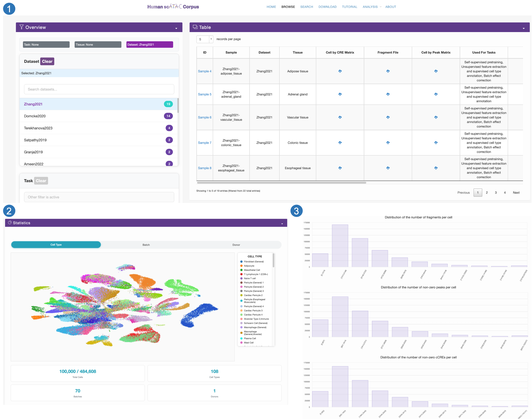Click the Overview filter funnel icon
The height and width of the screenshot is (419, 532).
(x=21, y=27)
